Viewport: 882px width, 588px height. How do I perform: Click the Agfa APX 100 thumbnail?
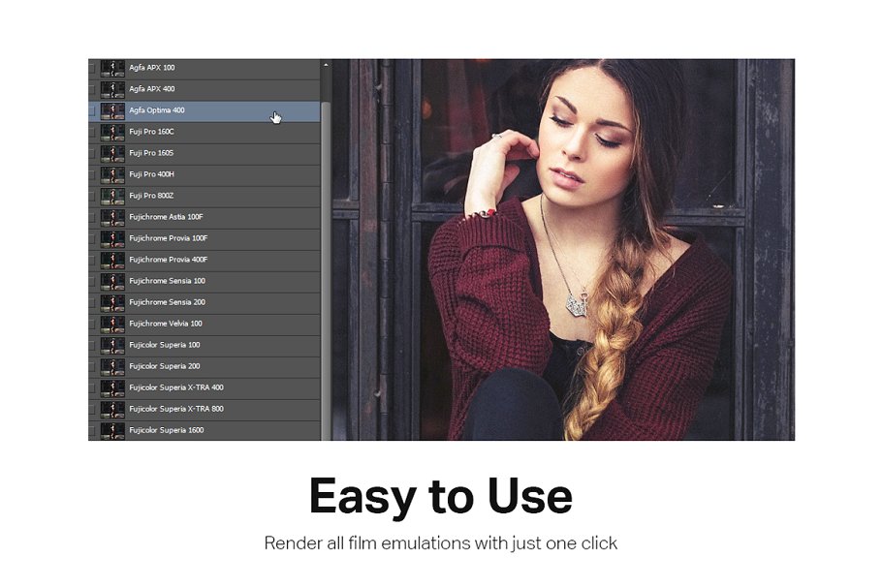point(112,68)
